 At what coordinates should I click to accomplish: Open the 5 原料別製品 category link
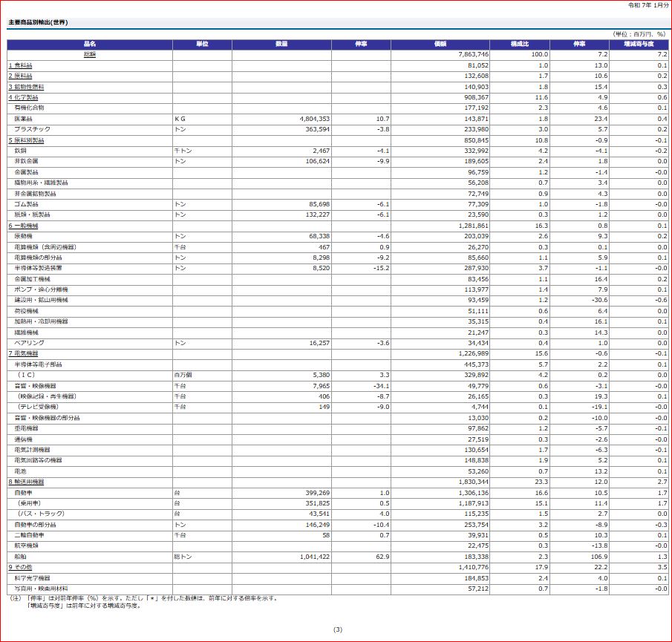26,140
